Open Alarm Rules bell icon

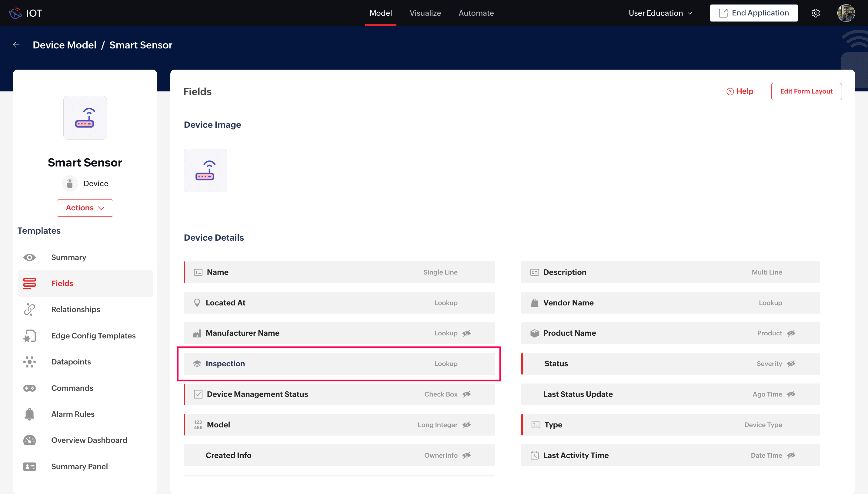pos(29,414)
